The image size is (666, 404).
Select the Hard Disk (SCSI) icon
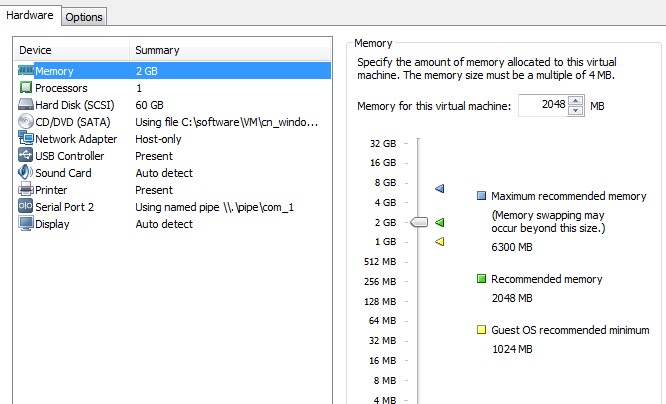point(26,105)
